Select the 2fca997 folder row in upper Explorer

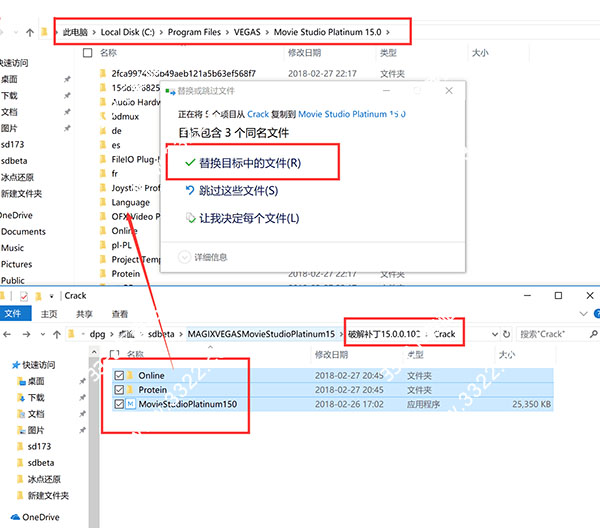(x=184, y=73)
